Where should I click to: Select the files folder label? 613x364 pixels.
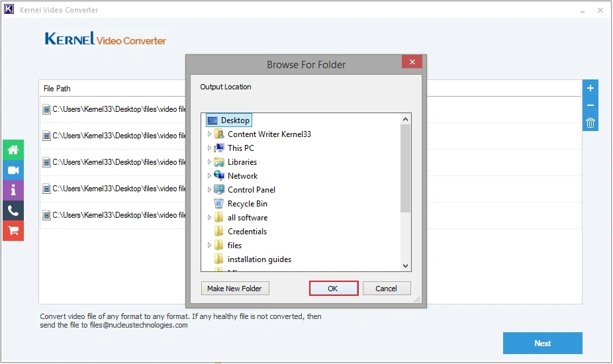tap(234, 245)
